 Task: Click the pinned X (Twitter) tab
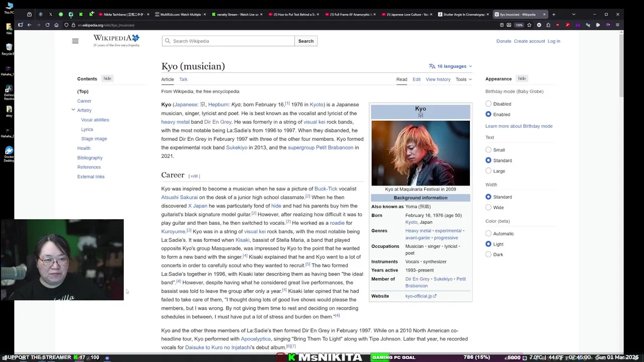[x=50, y=14]
